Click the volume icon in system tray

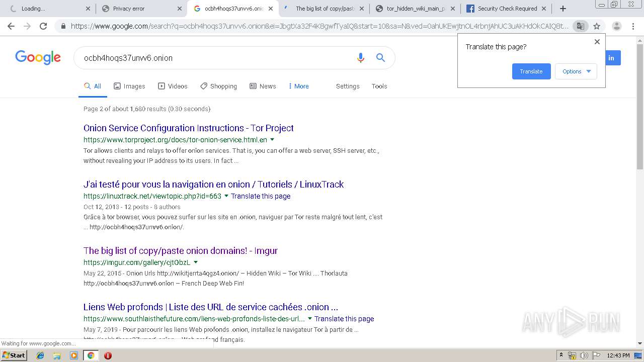tap(584, 355)
